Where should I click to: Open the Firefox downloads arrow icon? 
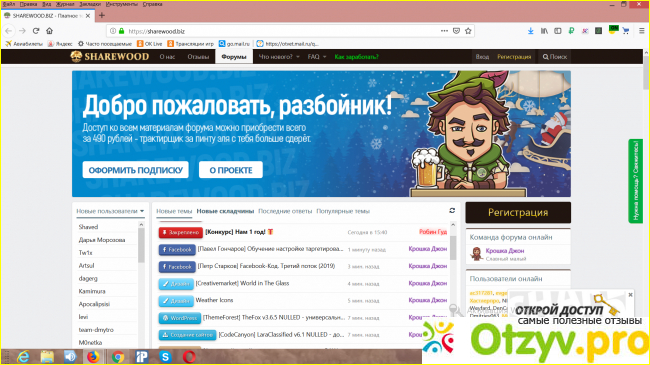[x=531, y=31]
